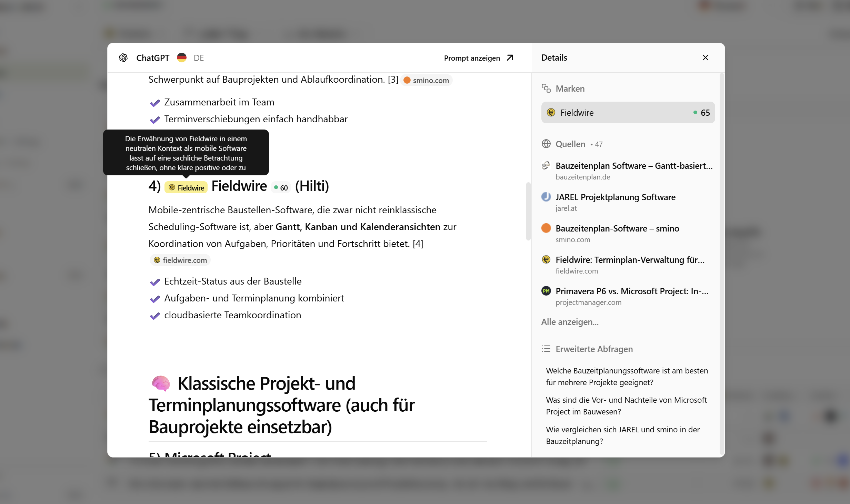Click the bauzeitenplan.de source favicon
This screenshot has width=850, height=504.
pos(546,165)
